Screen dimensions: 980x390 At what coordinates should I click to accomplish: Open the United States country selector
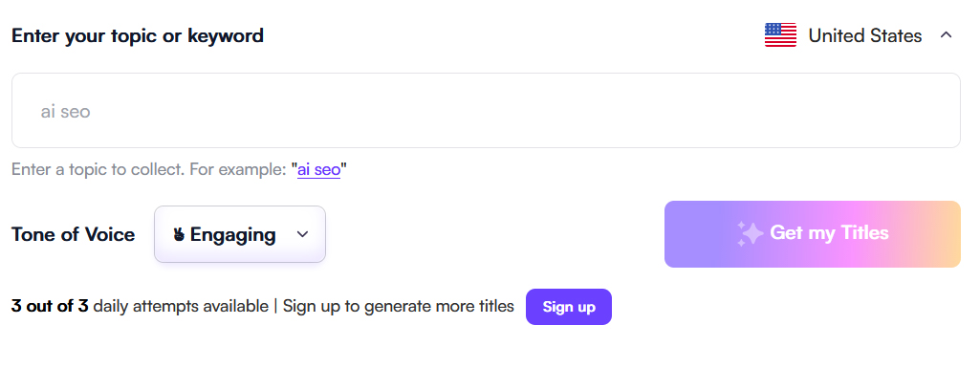(x=864, y=35)
